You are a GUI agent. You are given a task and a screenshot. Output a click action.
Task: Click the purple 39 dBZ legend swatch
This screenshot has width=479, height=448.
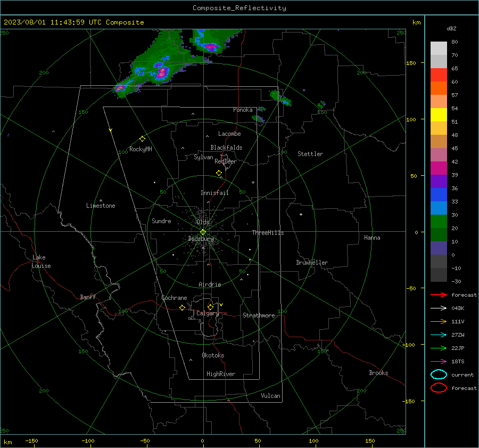tap(439, 181)
